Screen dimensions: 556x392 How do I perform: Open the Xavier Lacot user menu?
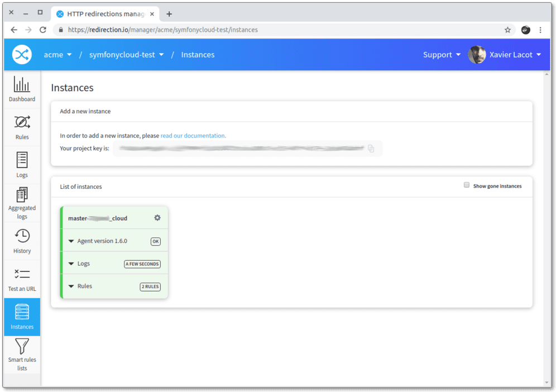click(x=515, y=55)
